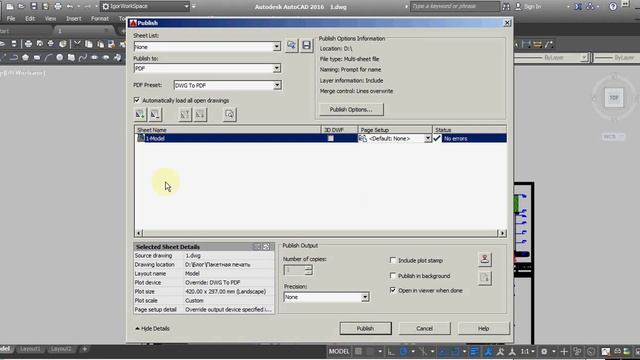
Task: Click the Status column header
Action: tap(469, 130)
